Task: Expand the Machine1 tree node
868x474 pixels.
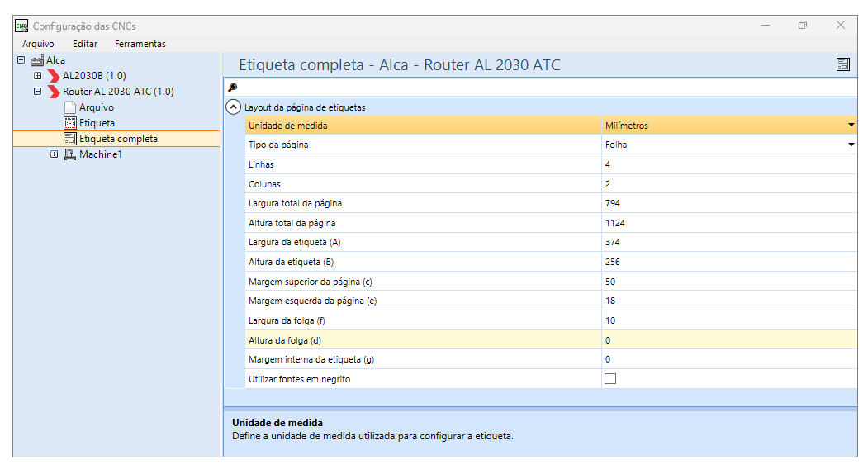Action: tap(55, 154)
